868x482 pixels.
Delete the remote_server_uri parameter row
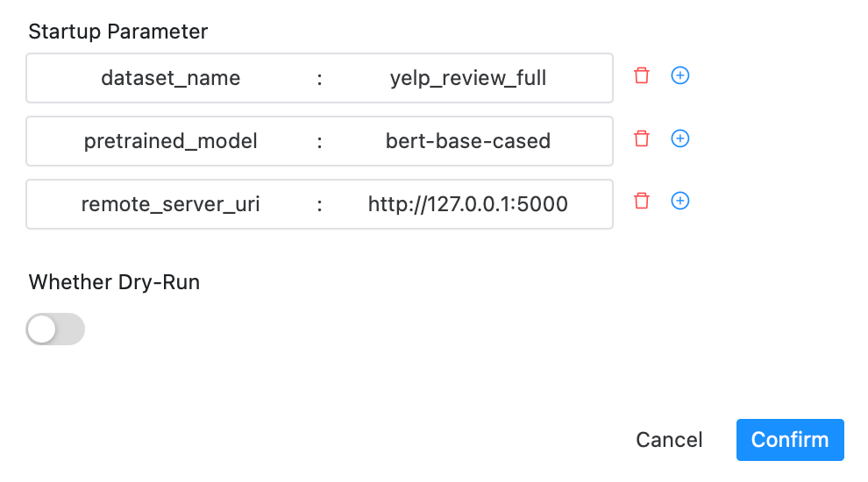pyautogui.click(x=642, y=202)
